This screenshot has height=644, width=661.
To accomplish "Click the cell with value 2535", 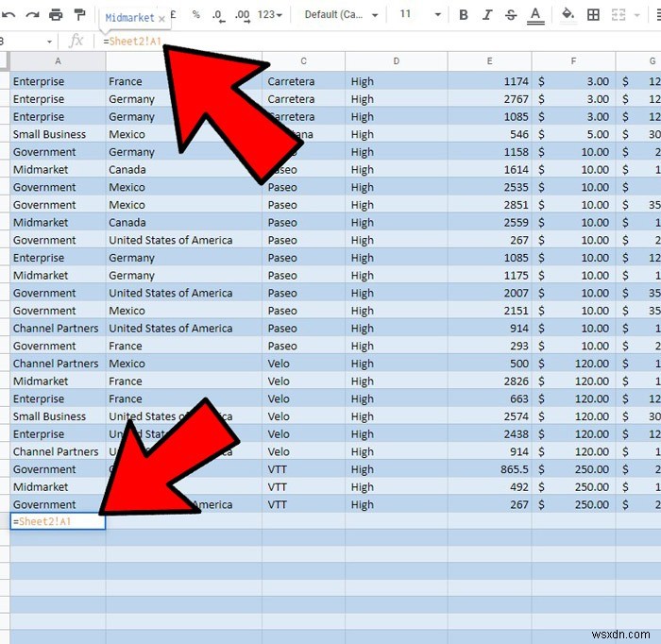I will click(489, 187).
